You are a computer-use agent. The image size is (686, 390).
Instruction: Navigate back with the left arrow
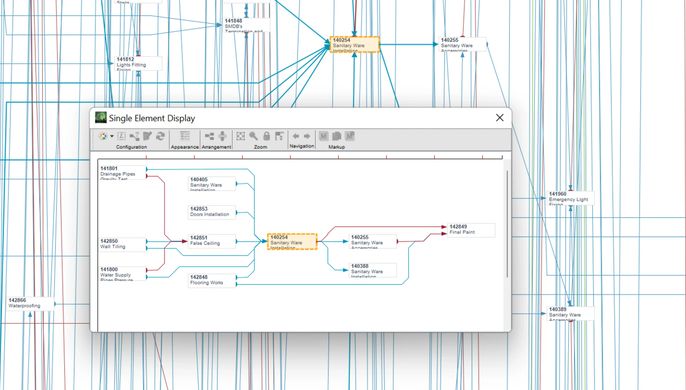pyautogui.click(x=296, y=136)
